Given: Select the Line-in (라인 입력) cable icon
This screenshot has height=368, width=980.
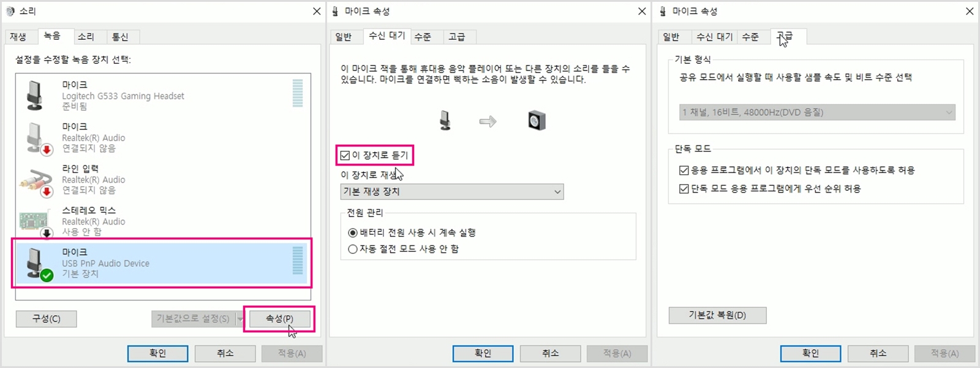Looking at the screenshot, I should click(x=36, y=182).
